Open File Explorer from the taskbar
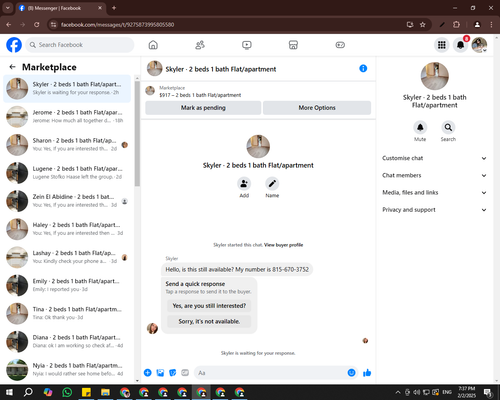 point(105,392)
